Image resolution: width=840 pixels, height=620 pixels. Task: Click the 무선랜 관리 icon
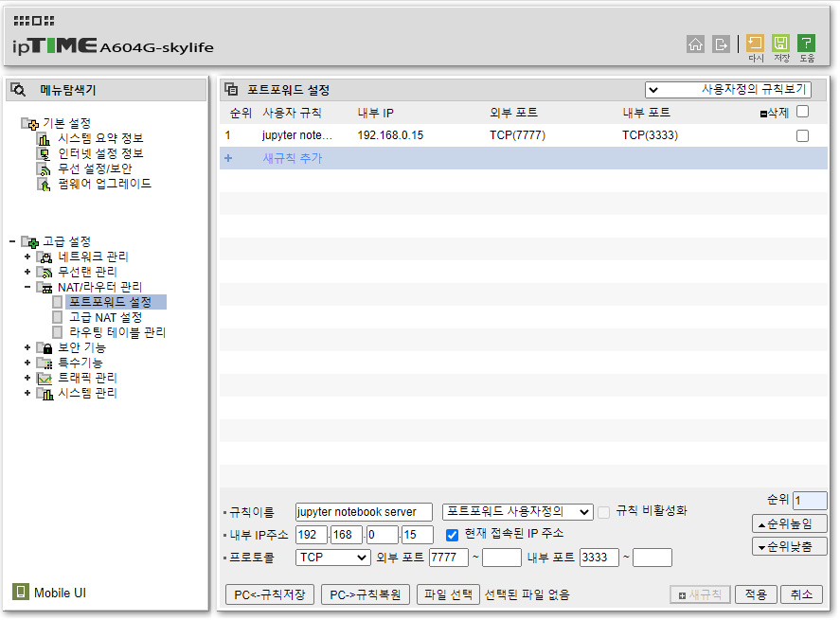tap(45, 272)
